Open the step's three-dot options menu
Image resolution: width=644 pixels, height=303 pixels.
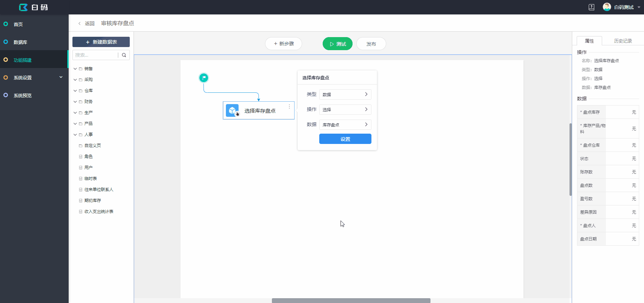(x=289, y=106)
